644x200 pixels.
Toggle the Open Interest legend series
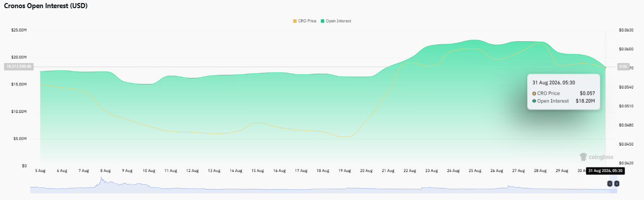pyautogui.click(x=336, y=21)
